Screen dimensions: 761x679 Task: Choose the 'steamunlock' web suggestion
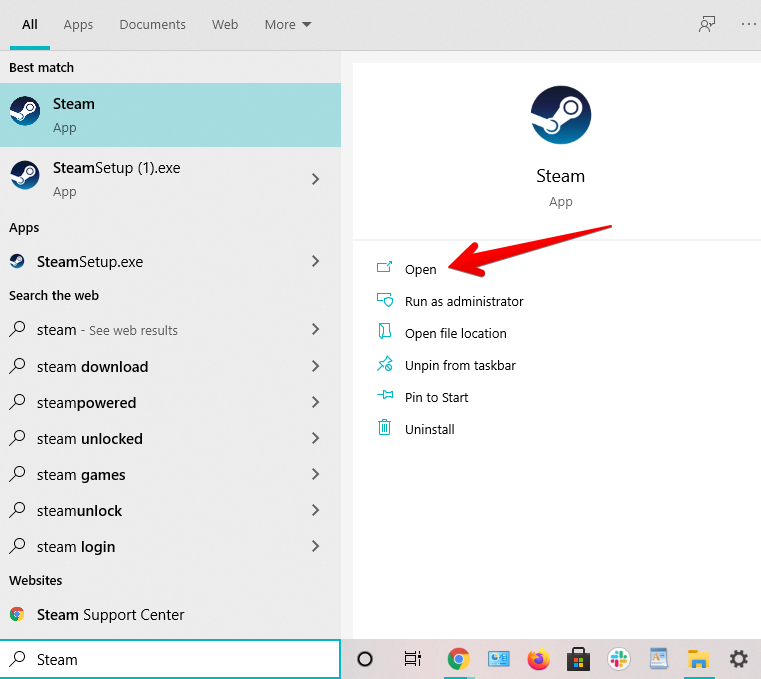[x=170, y=510]
